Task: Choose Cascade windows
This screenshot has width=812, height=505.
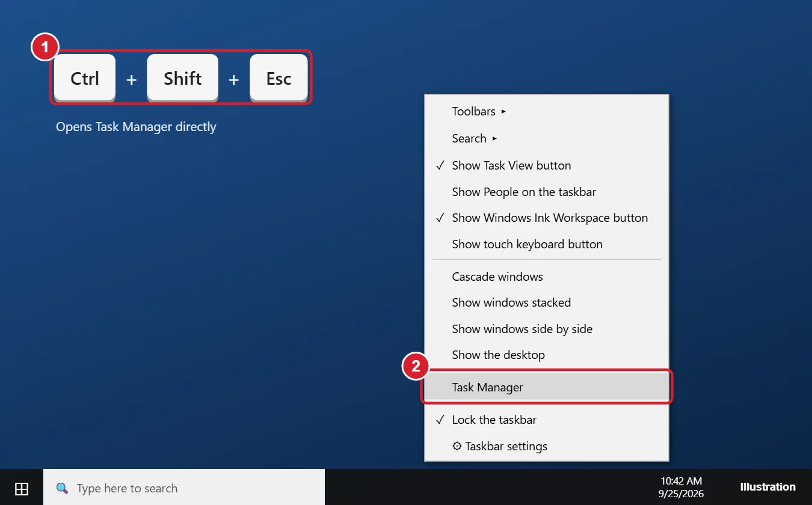Action: point(547,277)
